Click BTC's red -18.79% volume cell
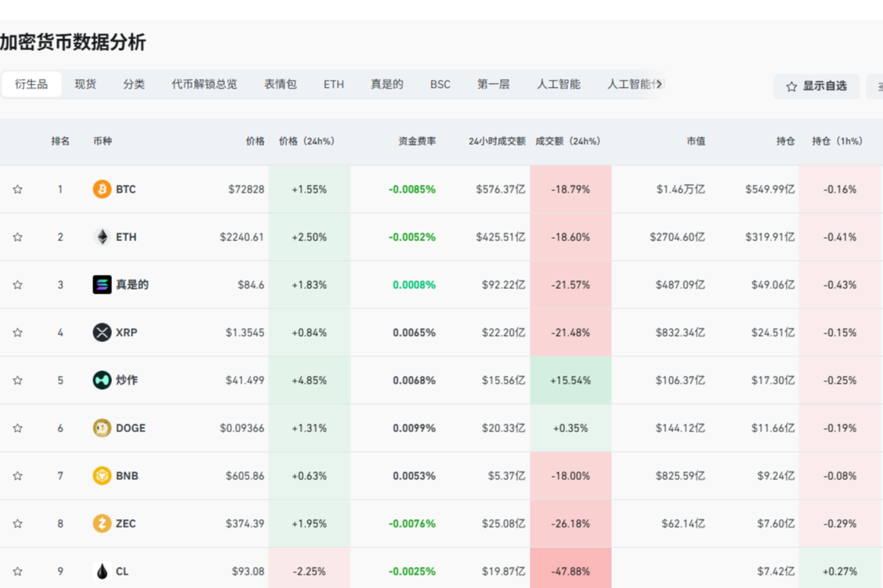This screenshot has height=588, width=883. point(570,189)
